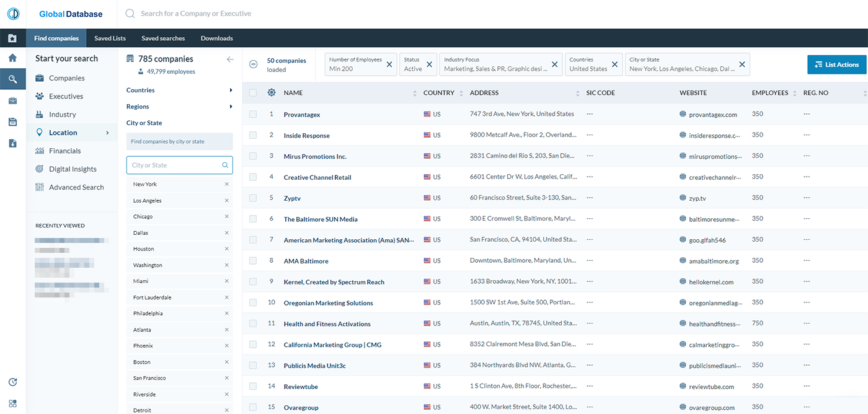Remove New York from city list

pyautogui.click(x=226, y=184)
